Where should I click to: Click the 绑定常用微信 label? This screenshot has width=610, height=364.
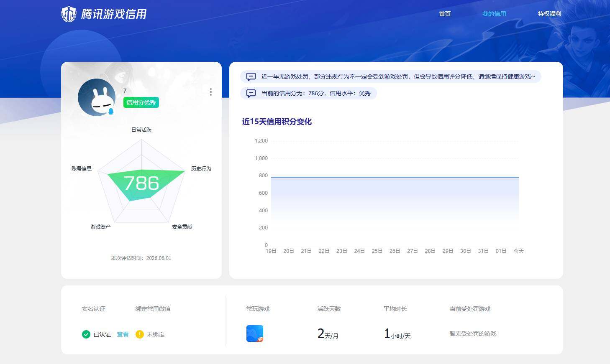click(153, 309)
